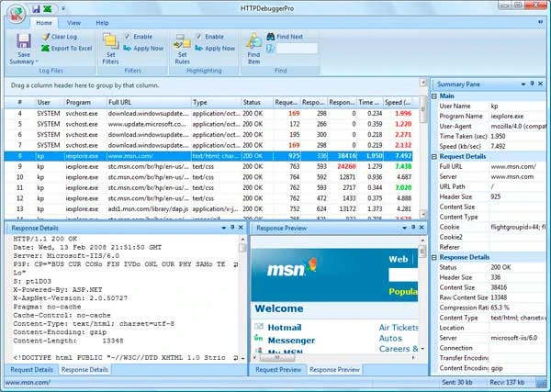The width and height of the screenshot is (551, 392).
Task: Click the Cookie flightgroupid=44 value
Action: click(518, 227)
